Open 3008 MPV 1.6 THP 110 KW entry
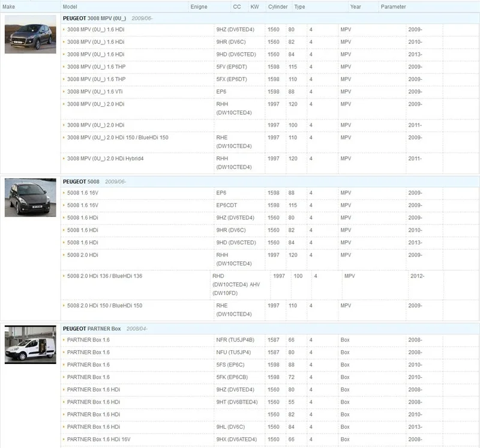The height and width of the screenshot is (448, 480). (x=97, y=79)
